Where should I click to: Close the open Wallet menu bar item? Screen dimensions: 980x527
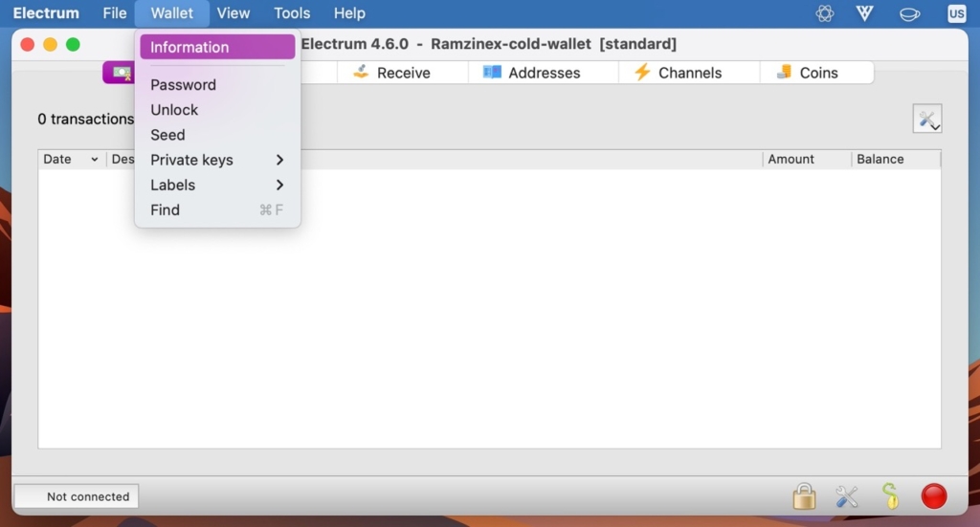point(172,13)
